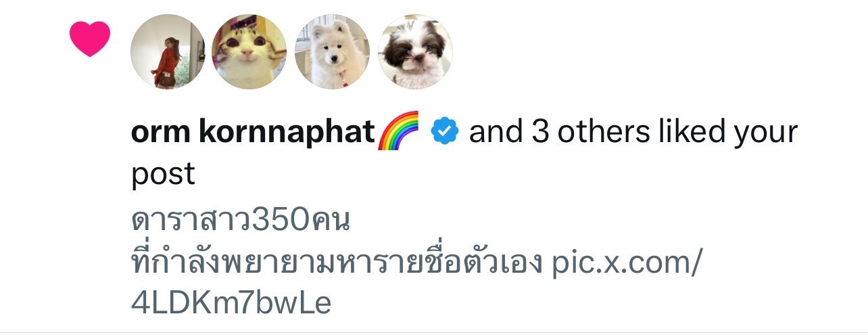Click the pink heart like icon

point(90,39)
